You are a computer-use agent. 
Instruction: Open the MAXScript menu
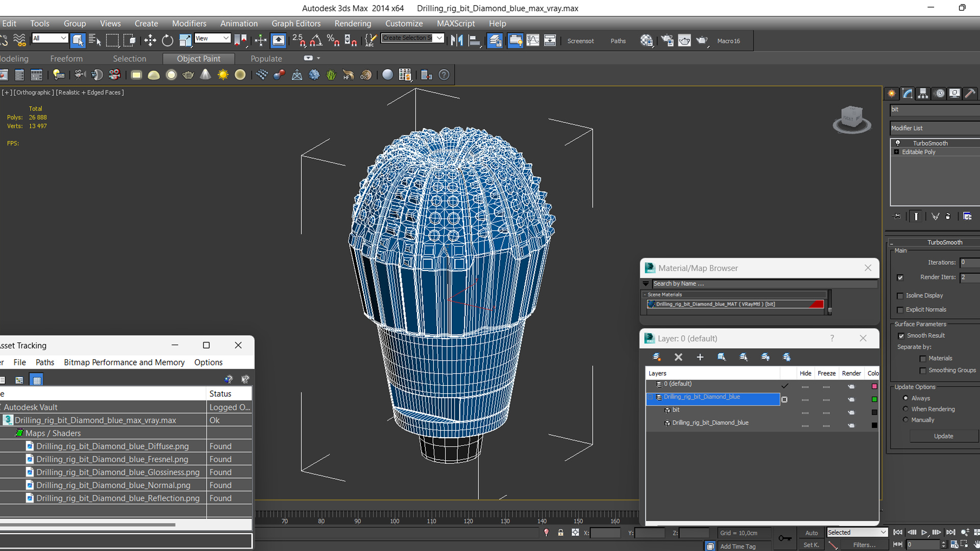coord(456,23)
